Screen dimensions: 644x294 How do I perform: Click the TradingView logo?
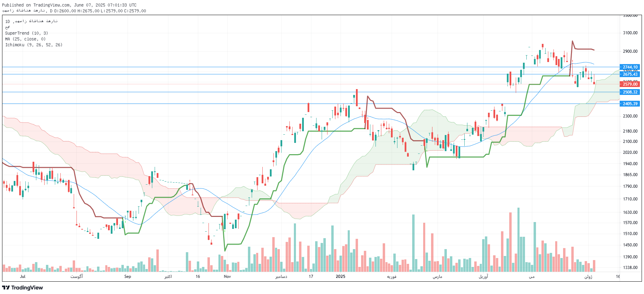coord(22,287)
